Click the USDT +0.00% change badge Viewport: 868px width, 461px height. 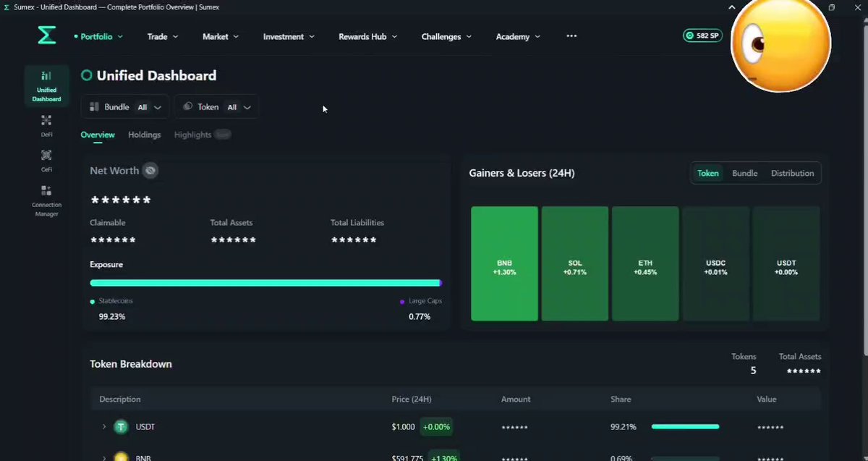click(436, 427)
